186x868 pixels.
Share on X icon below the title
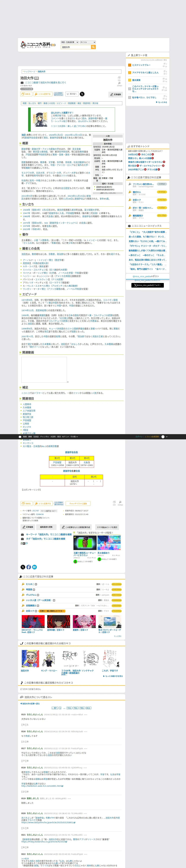[82, 94]
